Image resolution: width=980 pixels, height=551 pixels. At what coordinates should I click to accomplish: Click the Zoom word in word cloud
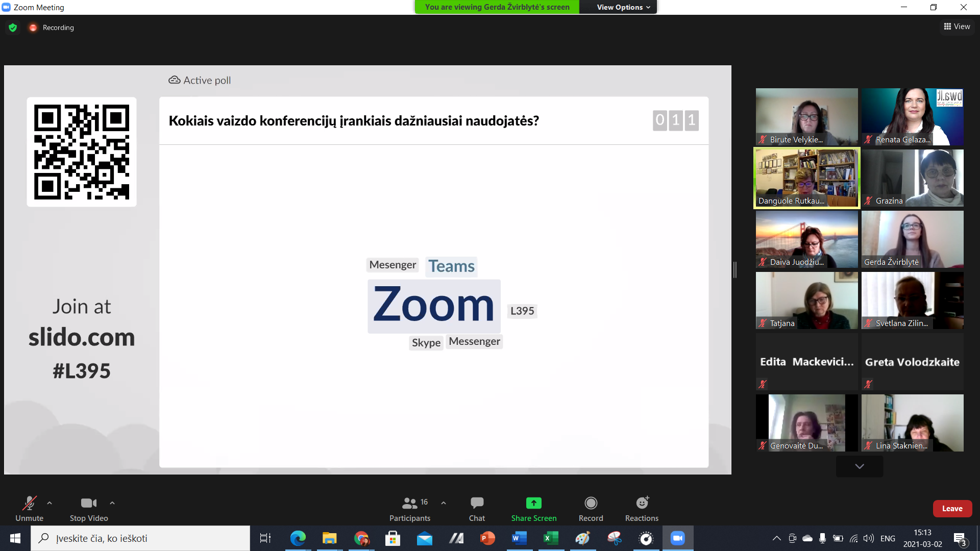(434, 306)
